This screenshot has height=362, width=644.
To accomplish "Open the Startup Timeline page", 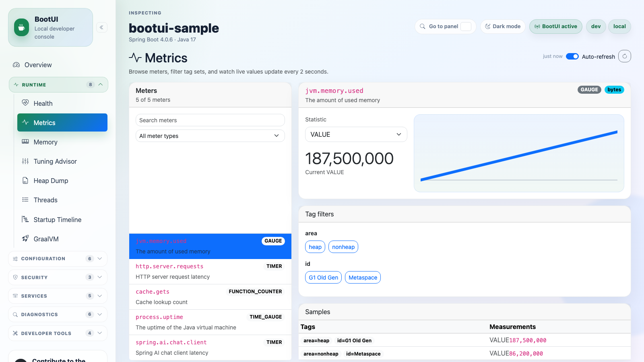I will point(62,220).
